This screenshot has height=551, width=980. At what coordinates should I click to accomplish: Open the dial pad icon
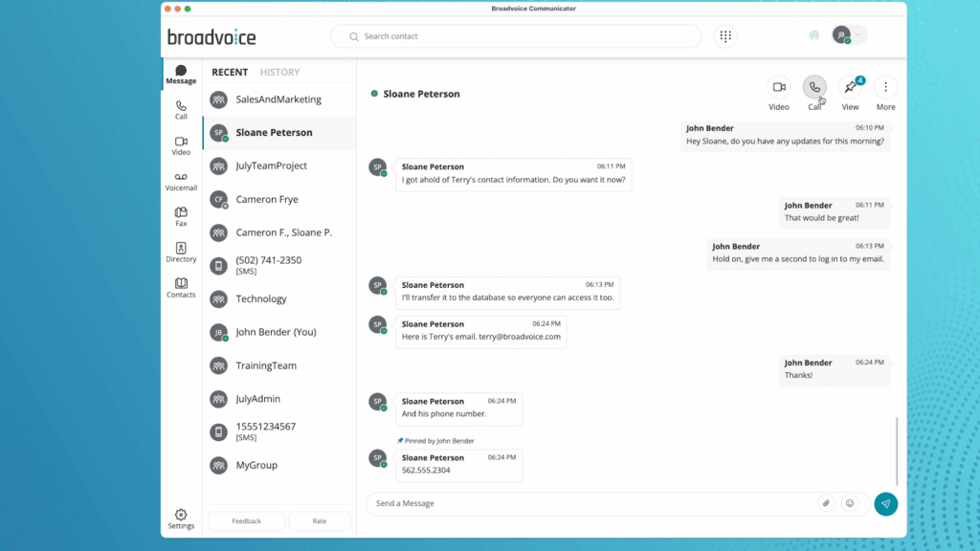click(x=725, y=36)
